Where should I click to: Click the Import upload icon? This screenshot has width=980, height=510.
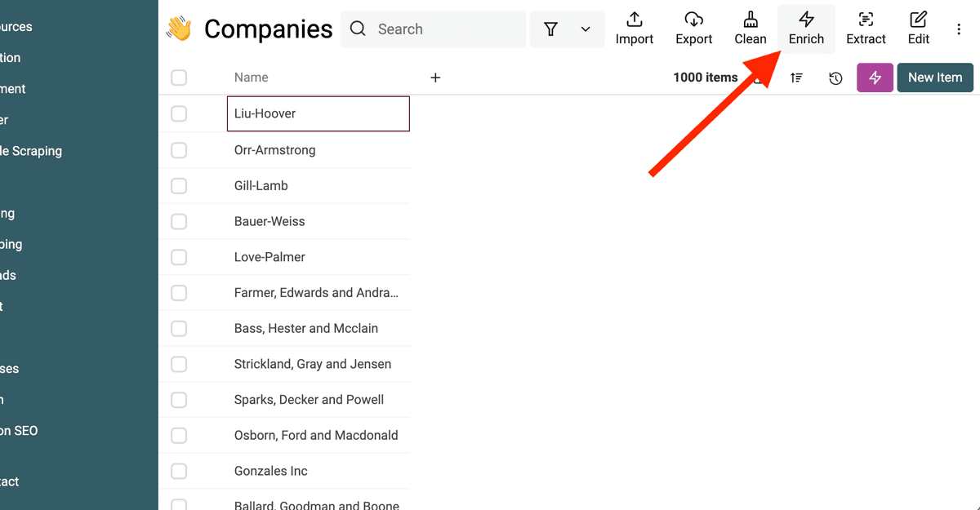click(x=635, y=20)
